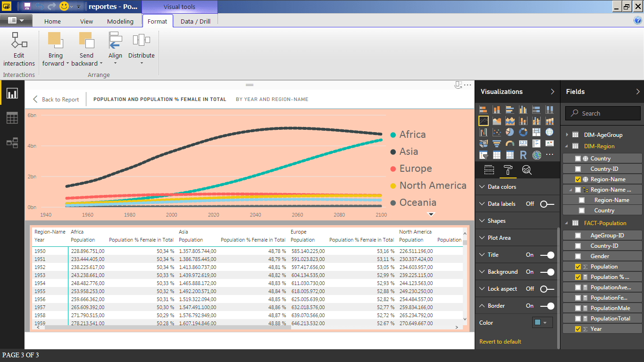This screenshot has width=644, height=362.
Task: Pick the R script visual
Action: [523, 155]
